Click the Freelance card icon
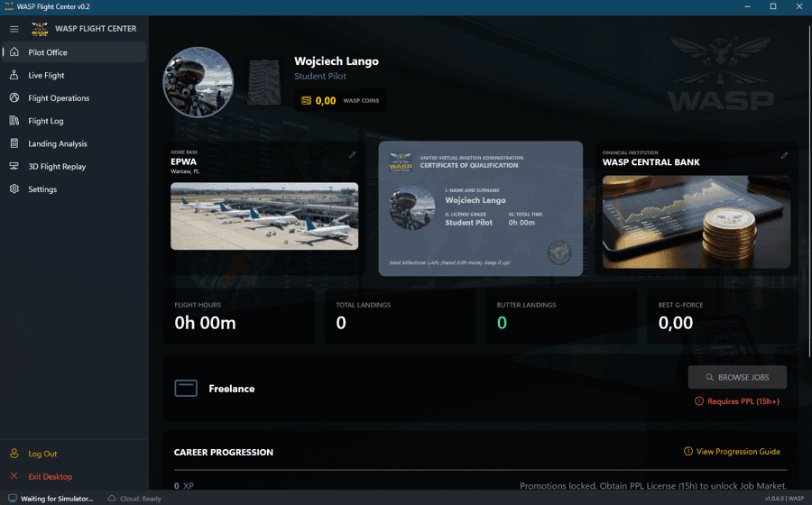The height and width of the screenshot is (505, 812). 186,388
